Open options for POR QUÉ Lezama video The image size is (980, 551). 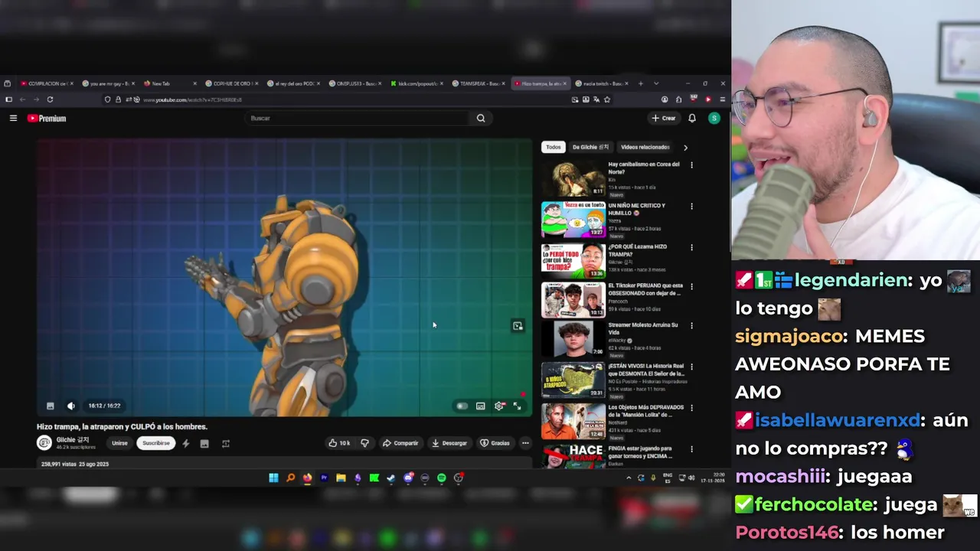[x=691, y=247]
